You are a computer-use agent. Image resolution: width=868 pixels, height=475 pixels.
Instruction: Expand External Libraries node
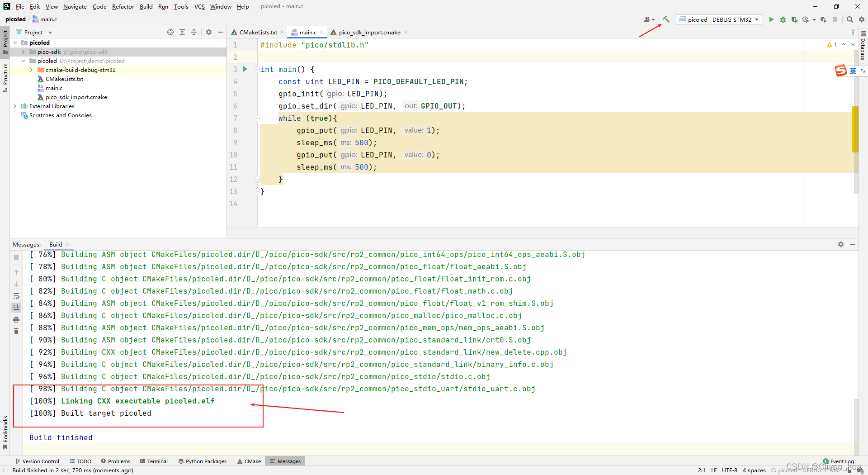[15, 106]
